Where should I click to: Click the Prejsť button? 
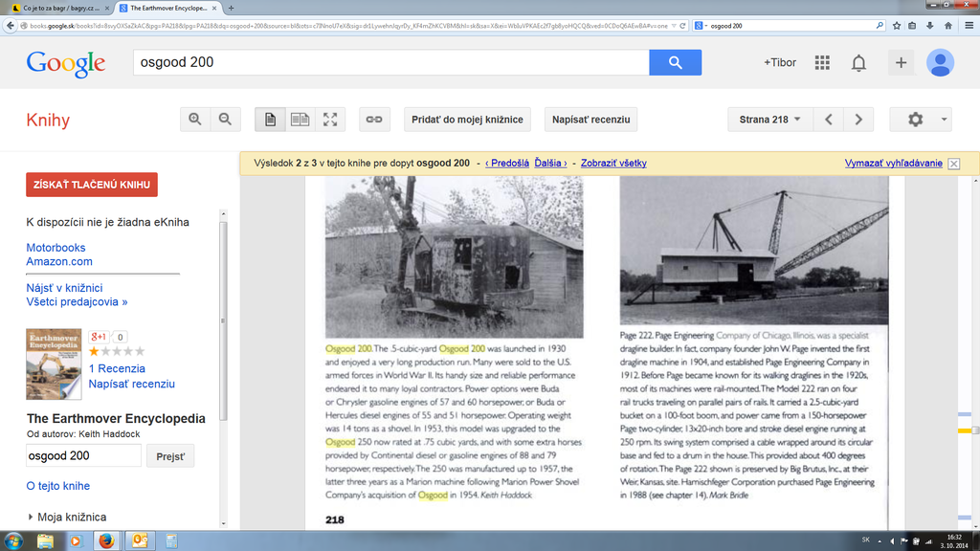170,456
